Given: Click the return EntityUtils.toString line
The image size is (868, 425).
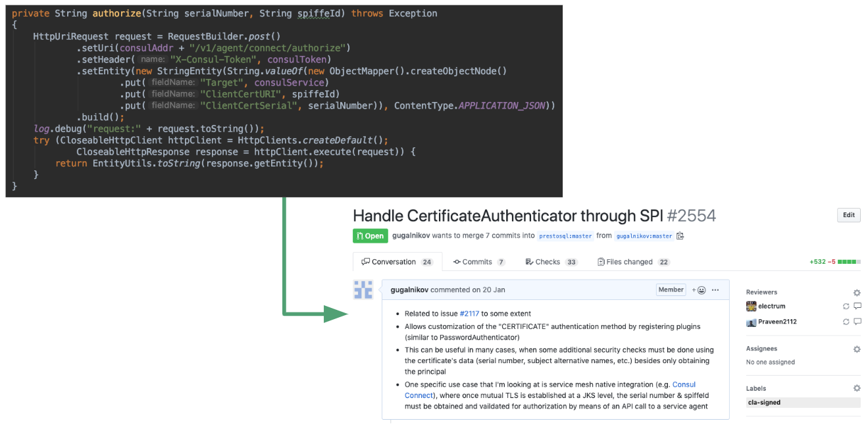Looking at the screenshot, I should tap(190, 163).
